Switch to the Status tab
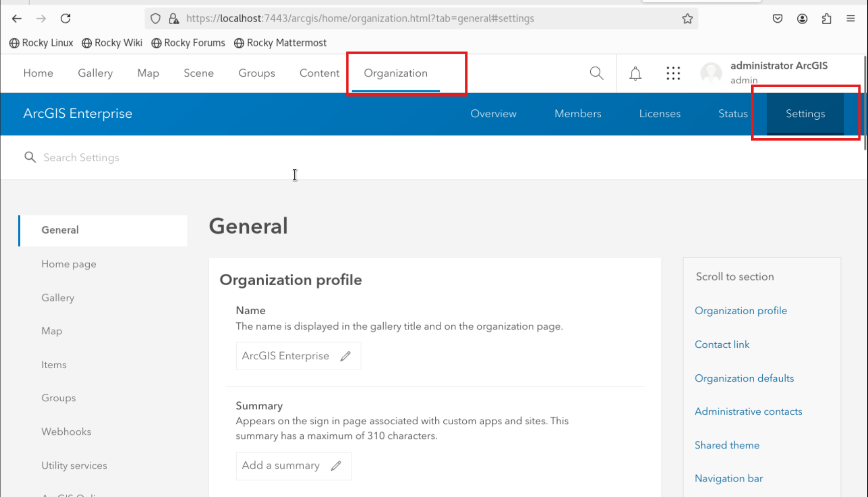Viewport: 868px width, 497px height. (733, 114)
